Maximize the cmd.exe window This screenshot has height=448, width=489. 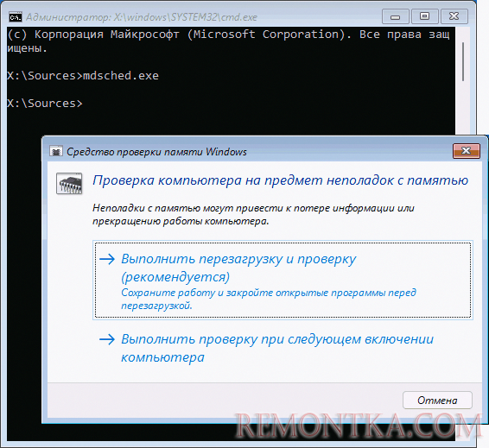[x=424, y=16]
